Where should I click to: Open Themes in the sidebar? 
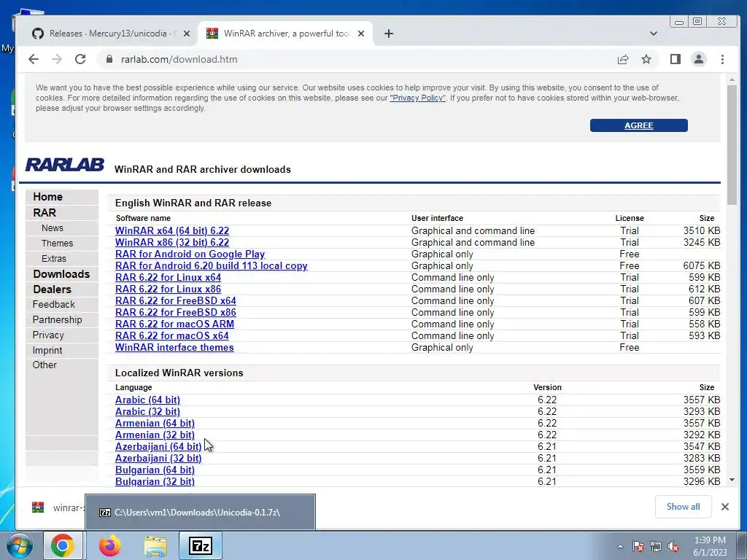coord(57,244)
